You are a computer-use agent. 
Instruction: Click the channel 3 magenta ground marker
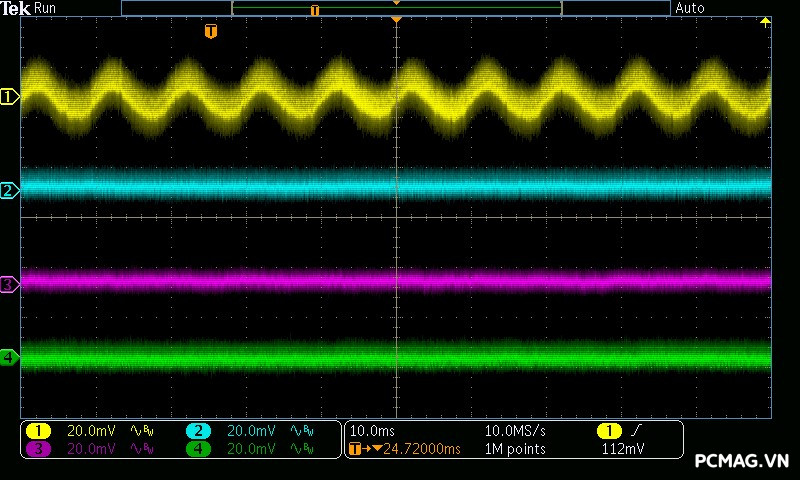coord(10,285)
